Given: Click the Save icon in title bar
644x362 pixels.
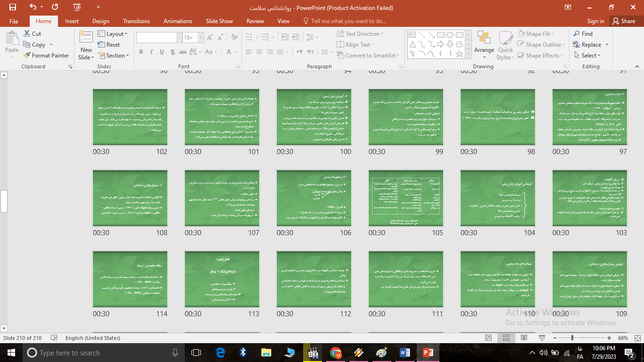Looking at the screenshot, I should click(13, 7).
